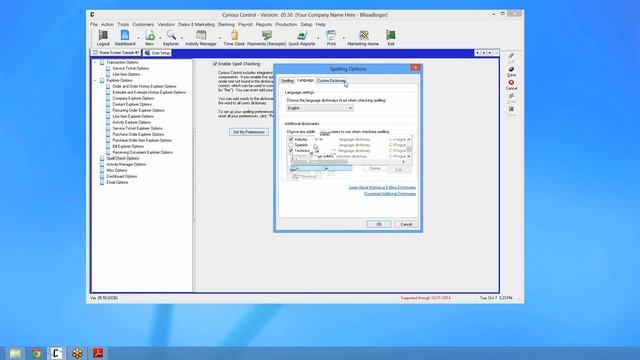Select Activity Manager Options tree item
Screen dimensions: 640x360
tap(126, 164)
